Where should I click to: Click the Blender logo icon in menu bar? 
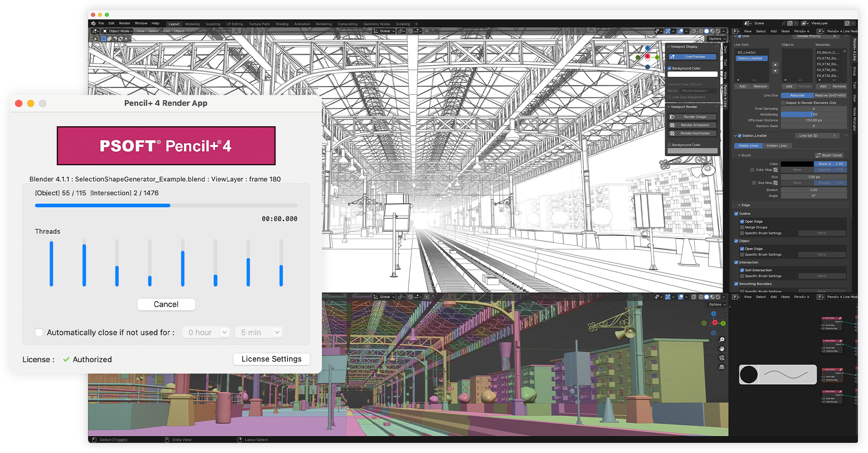(94, 23)
